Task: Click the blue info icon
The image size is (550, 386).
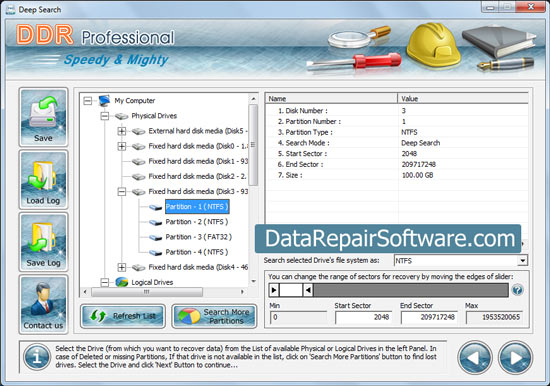Action: point(36,357)
